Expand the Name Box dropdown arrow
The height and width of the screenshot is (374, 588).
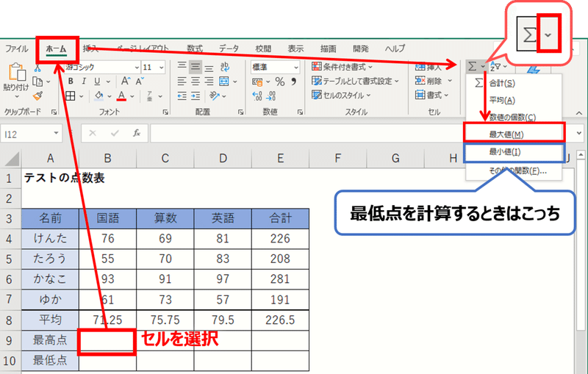click(56, 134)
